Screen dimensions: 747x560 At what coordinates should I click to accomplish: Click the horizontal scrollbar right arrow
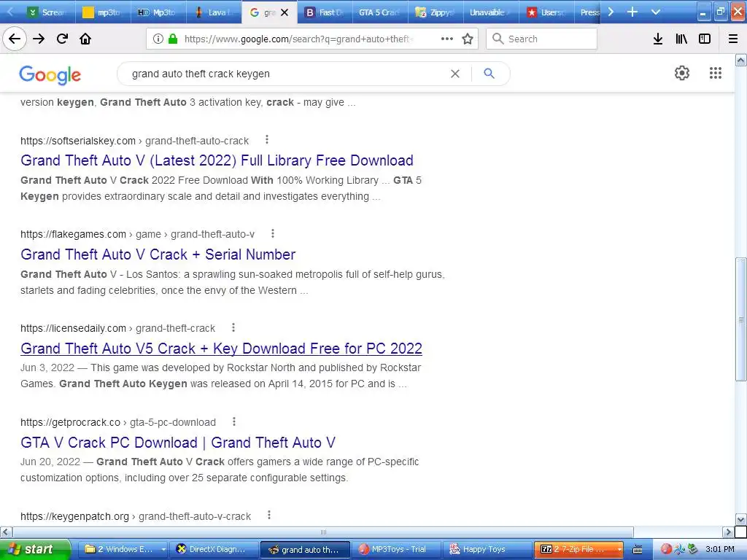tap(728, 532)
